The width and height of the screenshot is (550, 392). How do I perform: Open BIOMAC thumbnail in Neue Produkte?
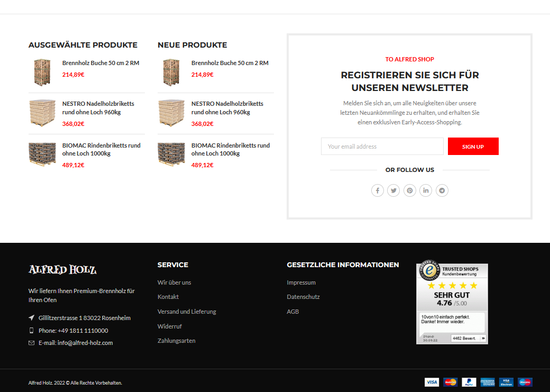(x=171, y=154)
